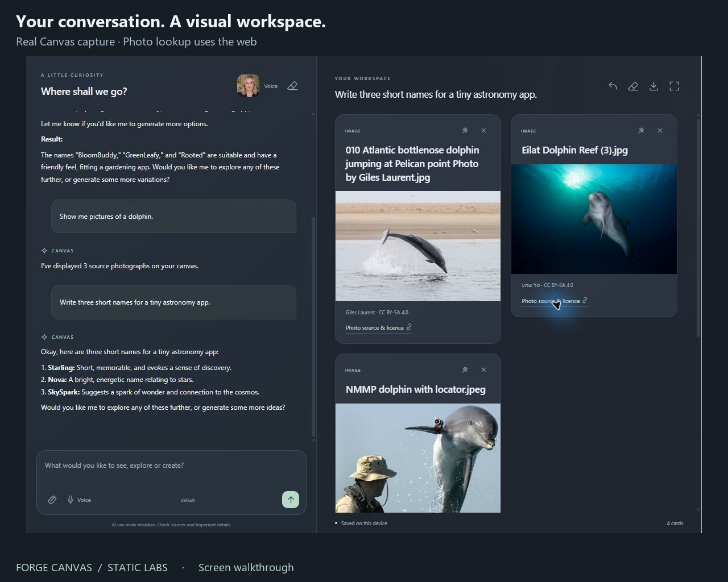Click the workspace vertical scrollbar
The width and height of the screenshot is (728, 582).
click(698, 227)
